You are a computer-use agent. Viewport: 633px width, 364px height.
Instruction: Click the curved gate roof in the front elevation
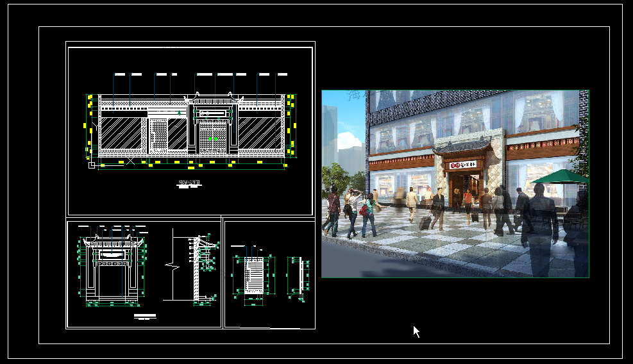(x=214, y=100)
